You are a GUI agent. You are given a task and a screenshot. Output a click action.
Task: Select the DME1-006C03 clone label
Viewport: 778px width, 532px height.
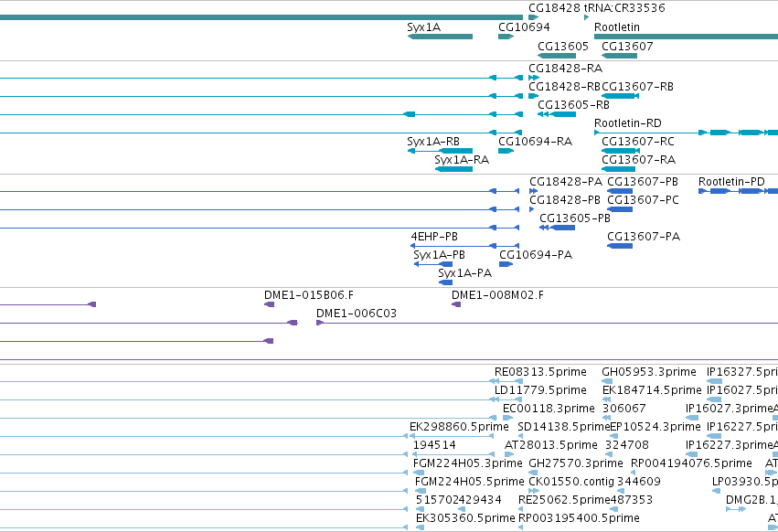(x=357, y=314)
